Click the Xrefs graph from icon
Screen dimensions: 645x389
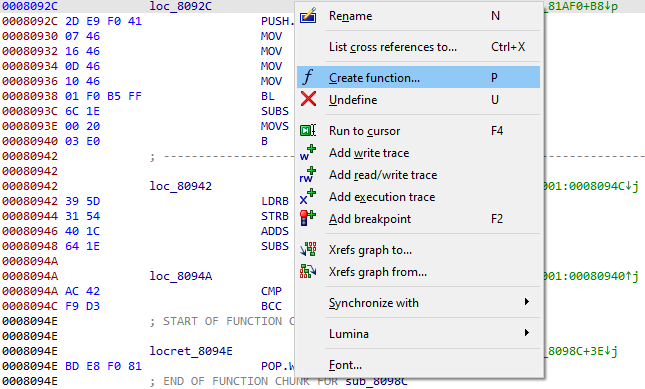pos(308,272)
